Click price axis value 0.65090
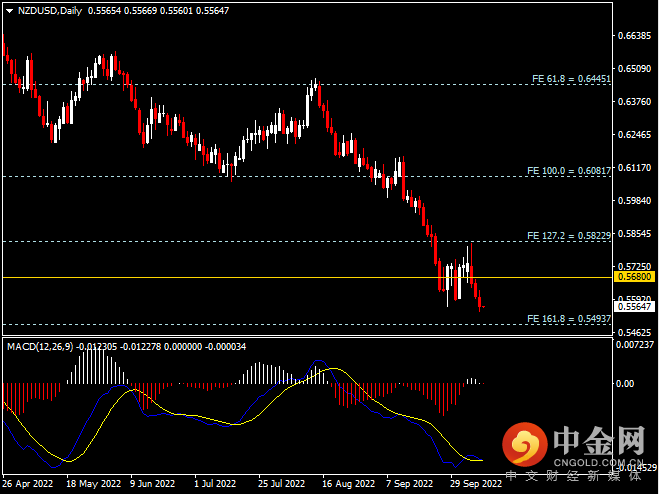659x494 pixels. [634, 69]
